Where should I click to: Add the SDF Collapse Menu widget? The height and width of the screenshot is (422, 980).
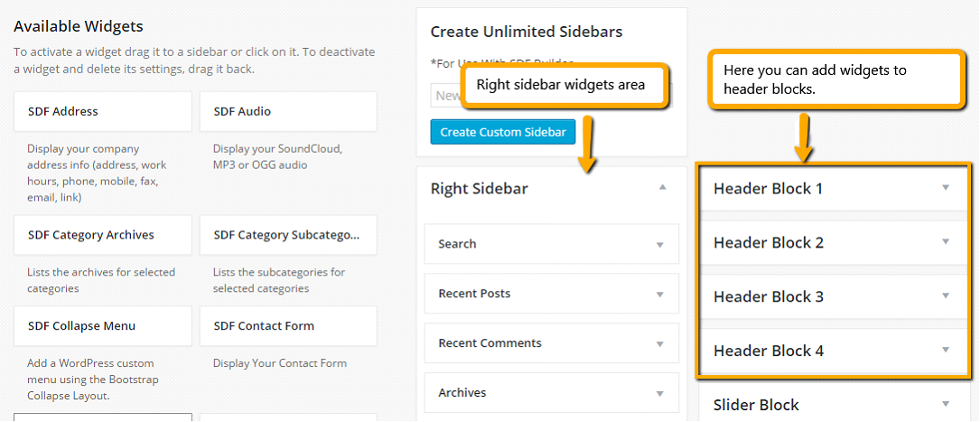[102, 325]
